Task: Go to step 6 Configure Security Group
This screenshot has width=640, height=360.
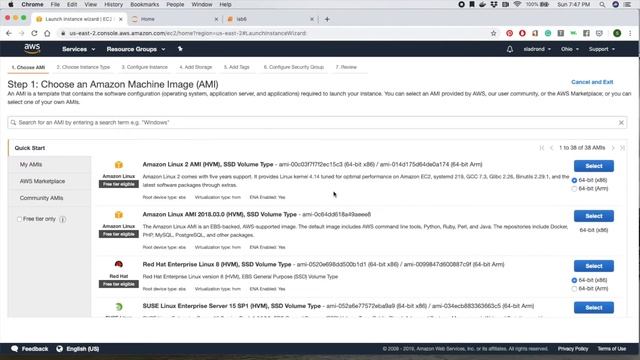Action: point(293,67)
